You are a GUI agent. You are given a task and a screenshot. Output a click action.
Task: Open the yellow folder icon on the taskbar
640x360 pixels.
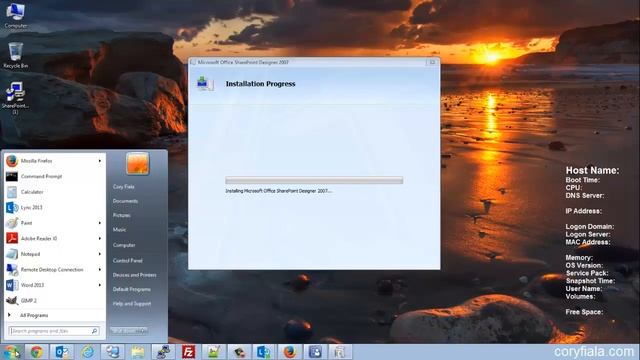pos(138,351)
